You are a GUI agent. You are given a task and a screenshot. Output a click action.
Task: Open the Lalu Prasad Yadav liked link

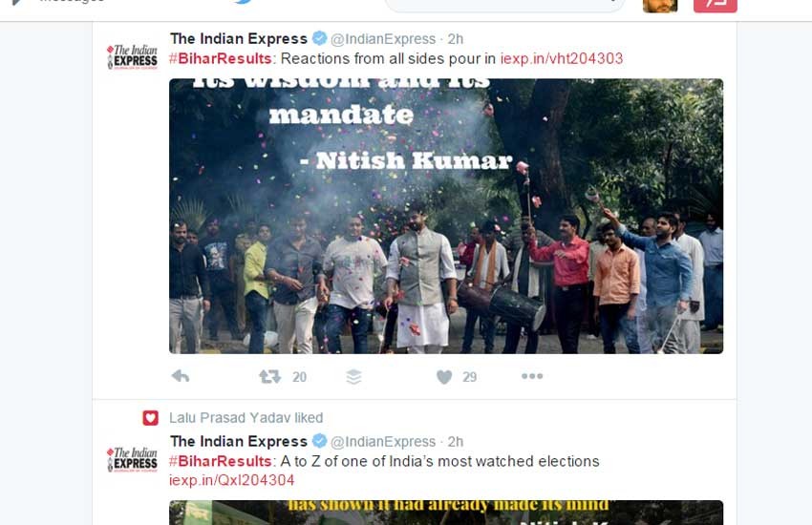pyautogui.click(x=246, y=417)
